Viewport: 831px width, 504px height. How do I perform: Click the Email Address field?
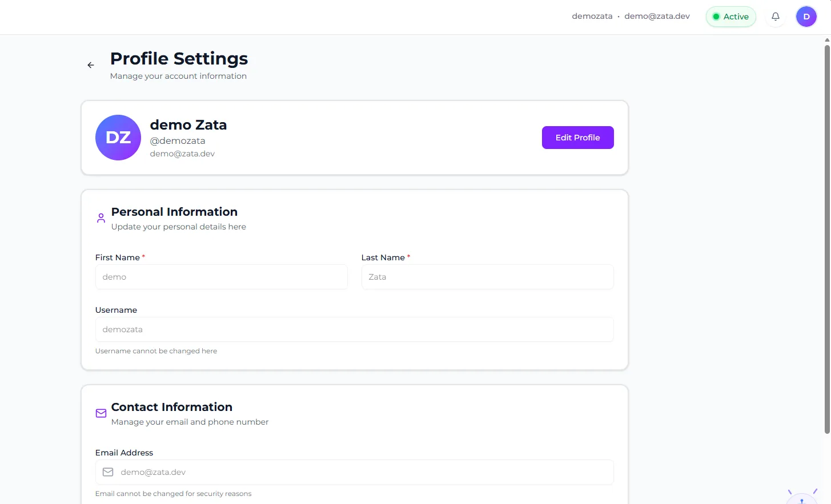point(354,472)
